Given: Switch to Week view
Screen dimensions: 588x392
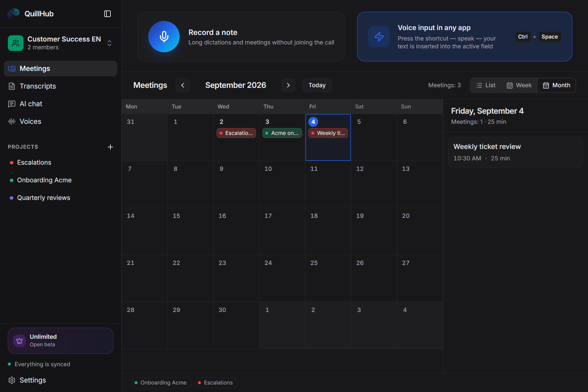Looking at the screenshot, I should 519,85.
